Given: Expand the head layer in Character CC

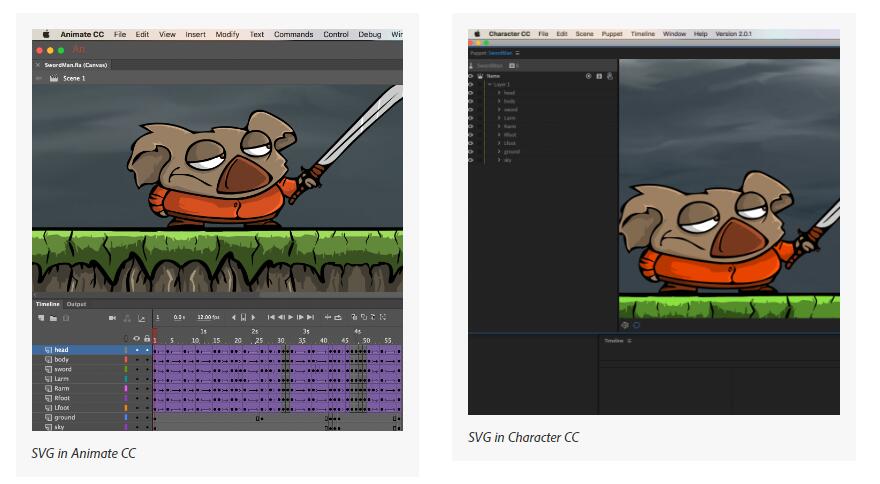Looking at the screenshot, I should click(x=499, y=93).
